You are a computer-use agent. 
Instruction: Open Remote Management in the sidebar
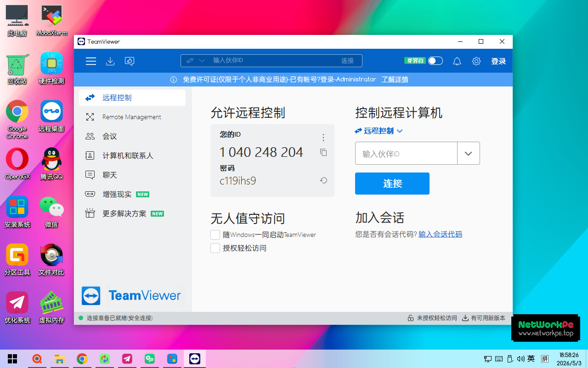(x=132, y=117)
